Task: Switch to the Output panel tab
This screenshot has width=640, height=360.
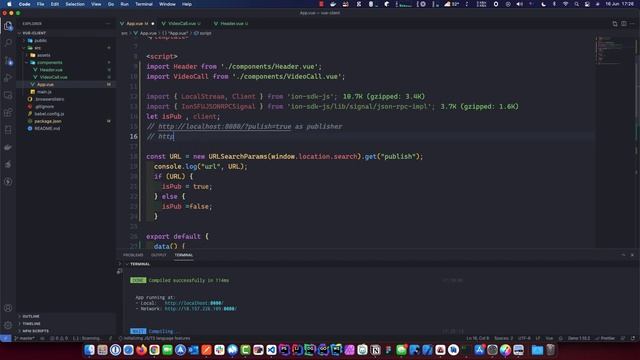Action: pyautogui.click(x=158, y=255)
